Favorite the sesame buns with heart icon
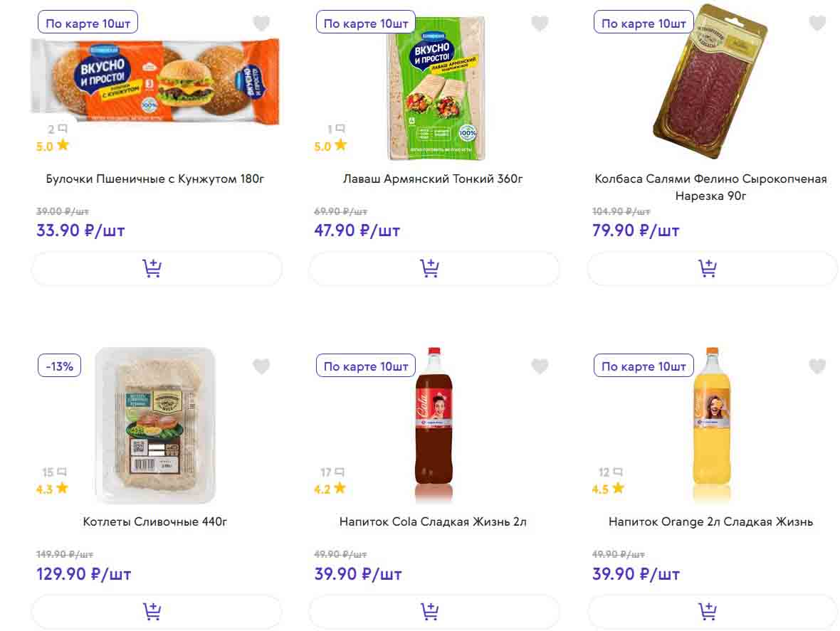Image resolution: width=840 pixels, height=631 pixels. (261, 23)
